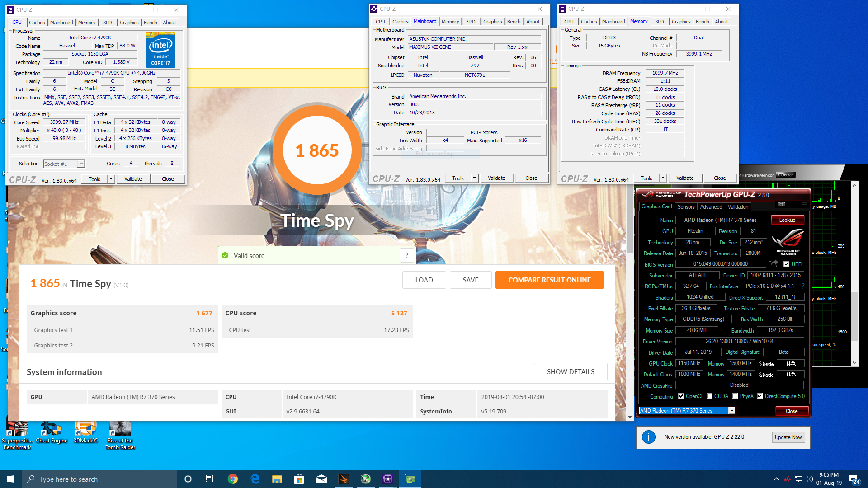868x488 pixels.
Task: Open Cortana from the taskbar
Action: point(188,479)
